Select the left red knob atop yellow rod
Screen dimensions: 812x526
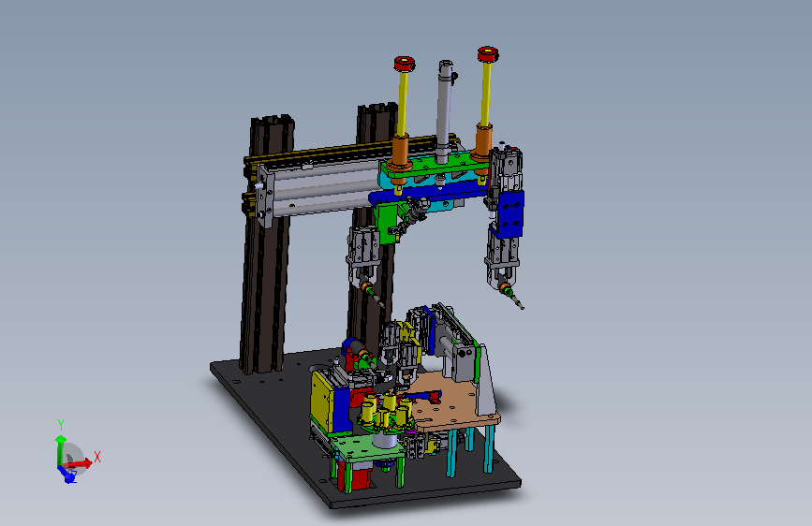404,64
